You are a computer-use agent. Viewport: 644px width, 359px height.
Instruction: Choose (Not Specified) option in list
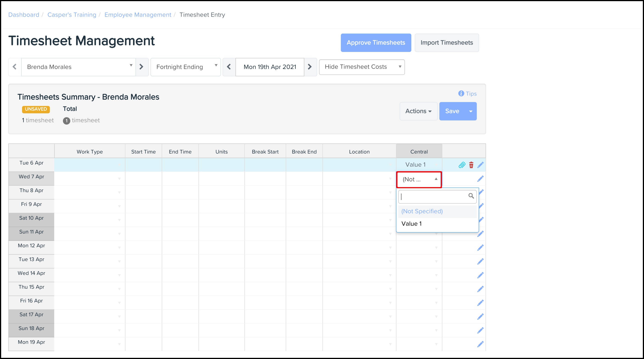pos(422,211)
